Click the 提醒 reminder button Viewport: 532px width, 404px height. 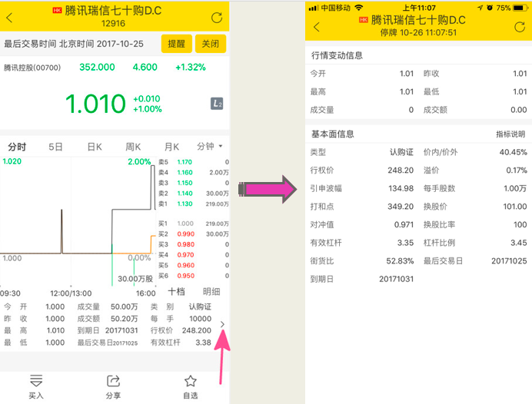point(176,44)
